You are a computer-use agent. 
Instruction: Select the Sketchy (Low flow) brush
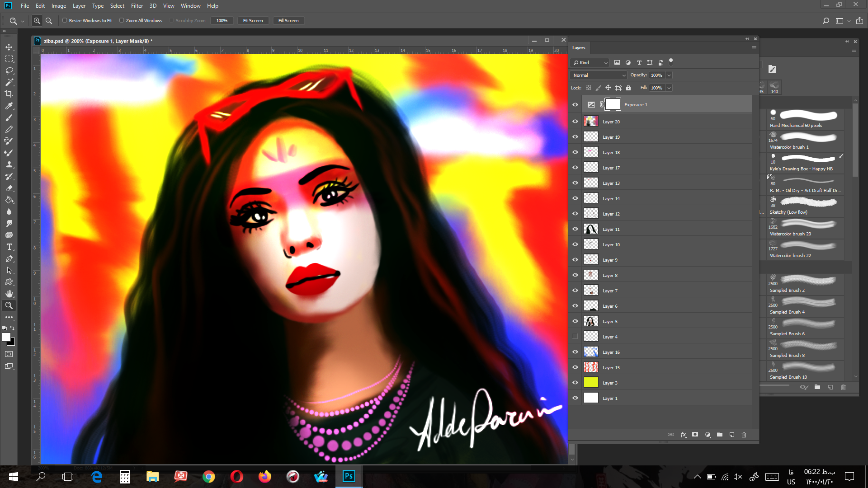coord(806,206)
